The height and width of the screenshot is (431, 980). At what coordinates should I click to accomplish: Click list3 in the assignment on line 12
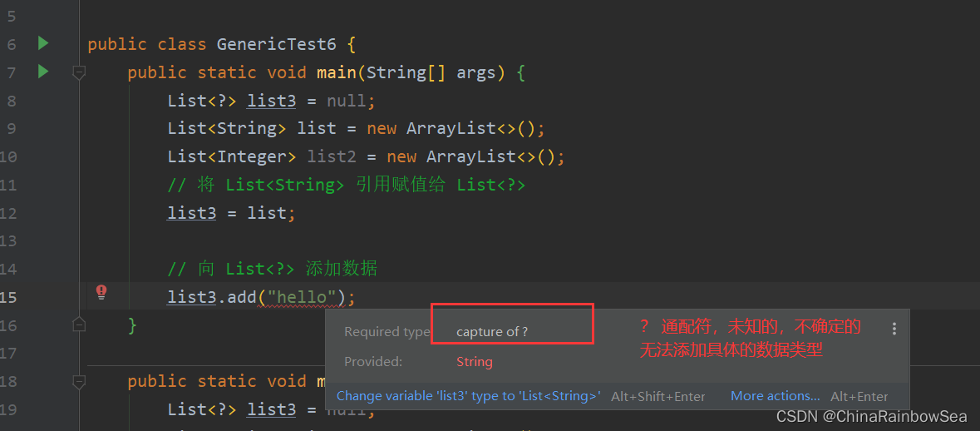tap(192, 213)
